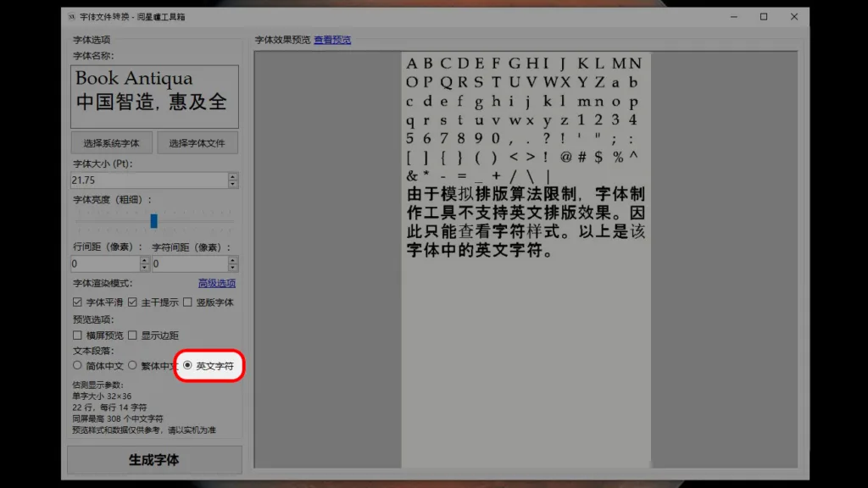868x488 pixels.
Task: Enable the 竖版字体 vertical font checkbox
Action: click(x=187, y=302)
